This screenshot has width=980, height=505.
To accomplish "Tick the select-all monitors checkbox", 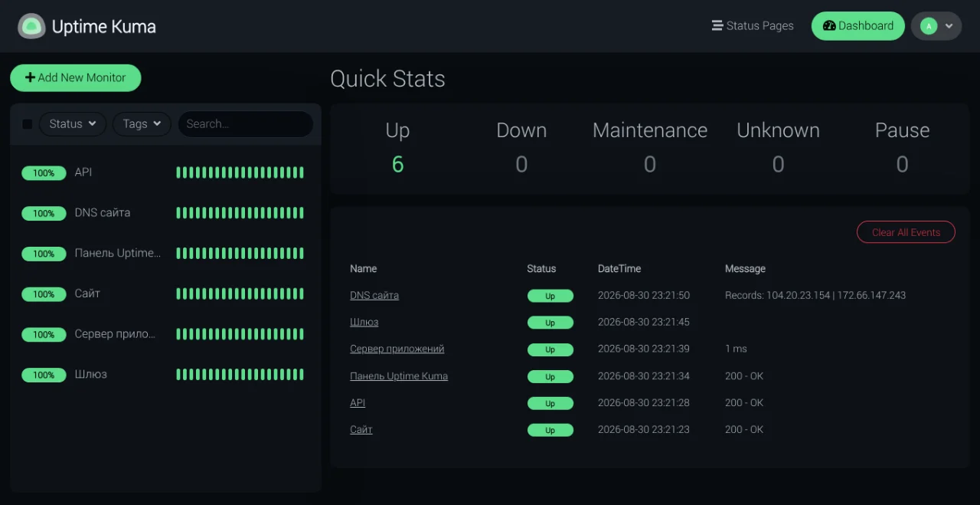I will [x=28, y=124].
